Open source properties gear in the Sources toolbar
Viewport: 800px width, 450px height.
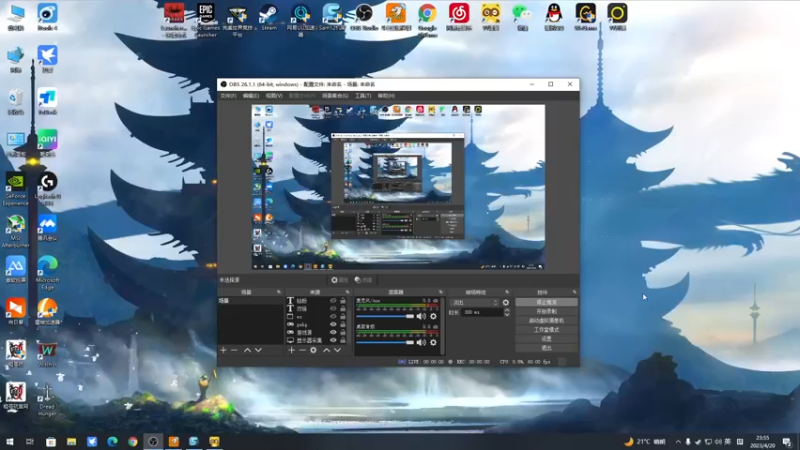pyautogui.click(x=313, y=351)
